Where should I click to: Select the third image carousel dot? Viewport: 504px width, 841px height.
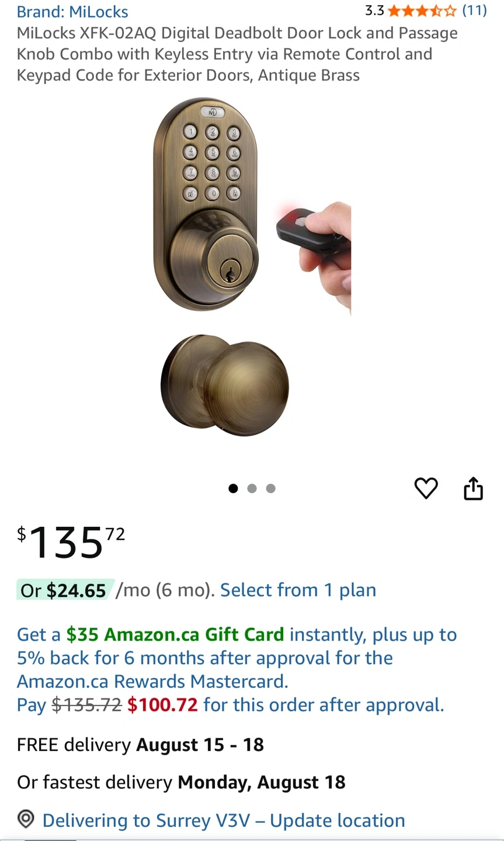click(x=270, y=488)
